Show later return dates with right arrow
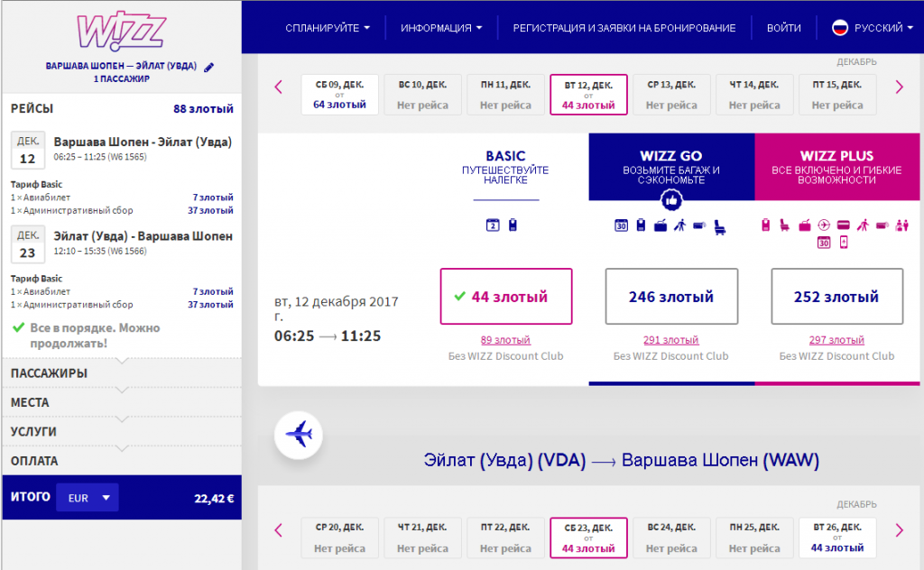Screen dimensions: 924x570 click(x=900, y=530)
